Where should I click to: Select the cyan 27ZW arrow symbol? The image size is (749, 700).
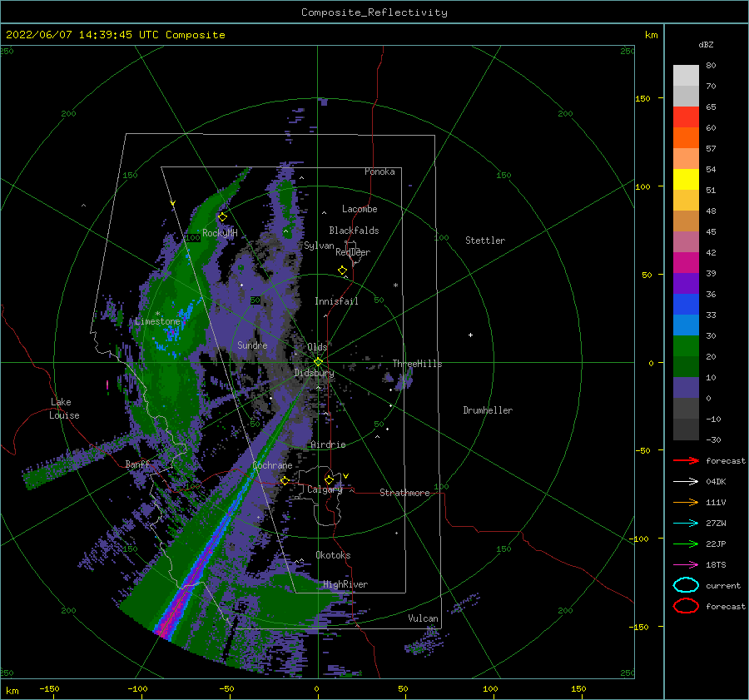click(x=686, y=524)
